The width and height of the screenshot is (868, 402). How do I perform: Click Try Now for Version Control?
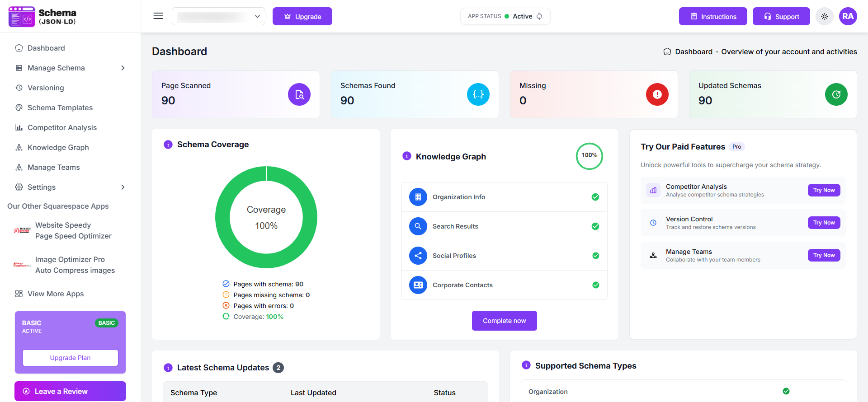[x=824, y=223]
